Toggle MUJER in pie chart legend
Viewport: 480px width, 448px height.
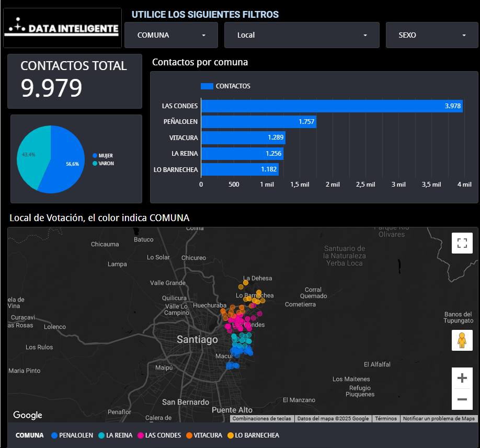(105, 156)
